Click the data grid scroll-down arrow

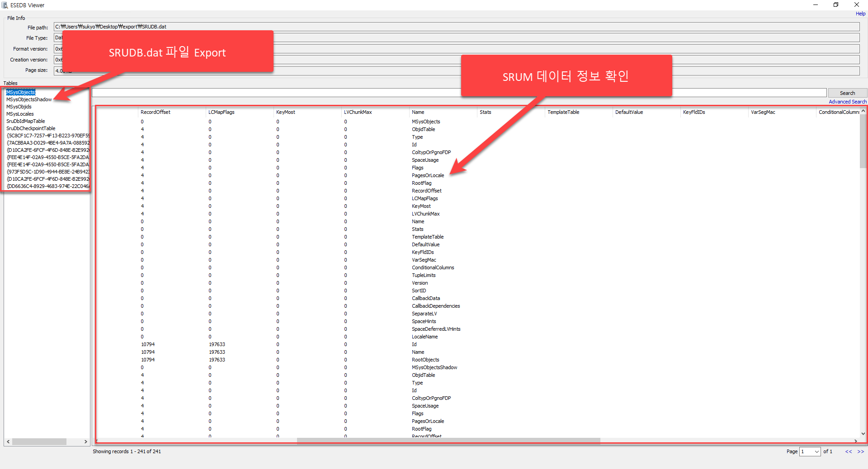point(863,433)
